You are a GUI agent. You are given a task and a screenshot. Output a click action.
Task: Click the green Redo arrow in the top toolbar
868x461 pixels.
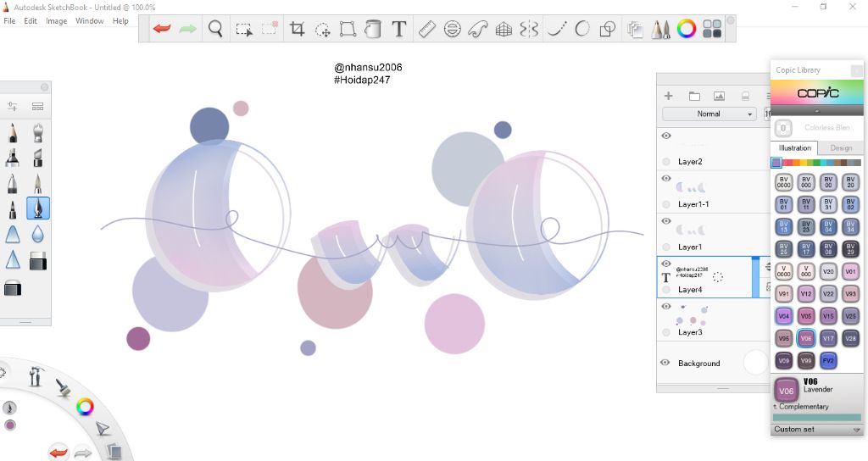coord(187,28)
